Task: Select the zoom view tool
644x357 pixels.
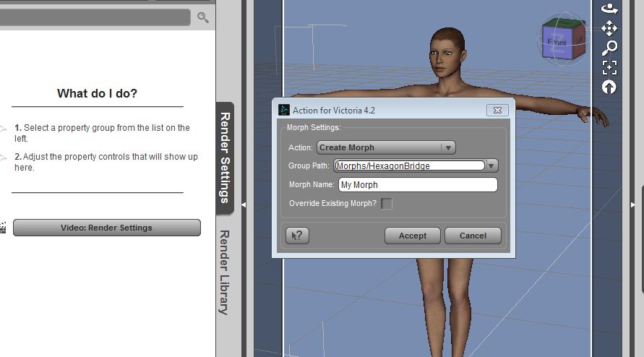Action: [x=609, y=48]
